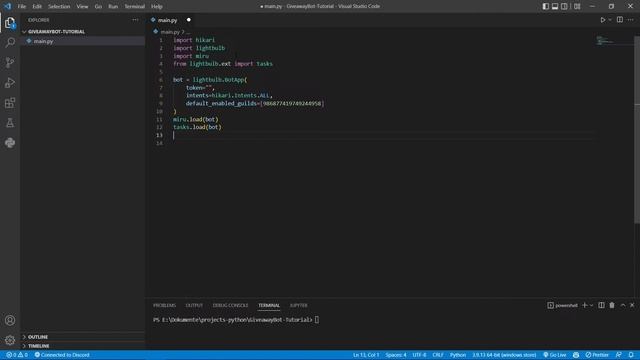This screenshot has width=640, height=360.
Task: Add a new terminal with plus
Action: pos(584,305)
